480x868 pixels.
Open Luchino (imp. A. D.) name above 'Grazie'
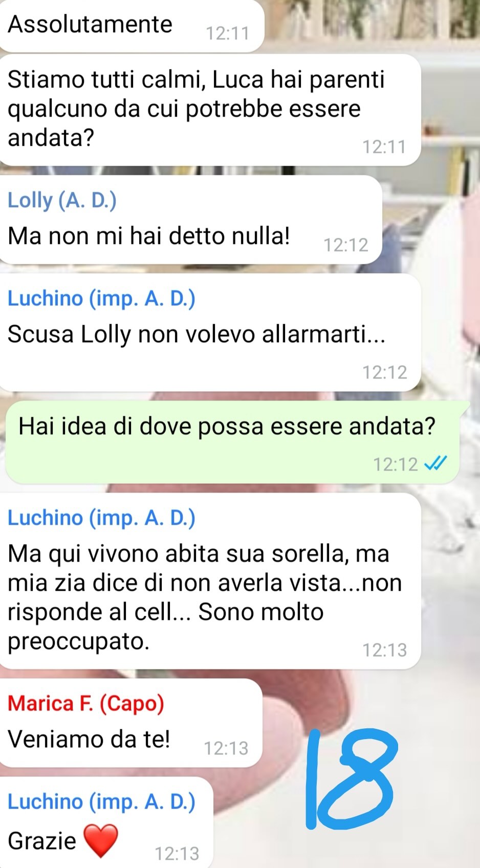coord(101,802)
